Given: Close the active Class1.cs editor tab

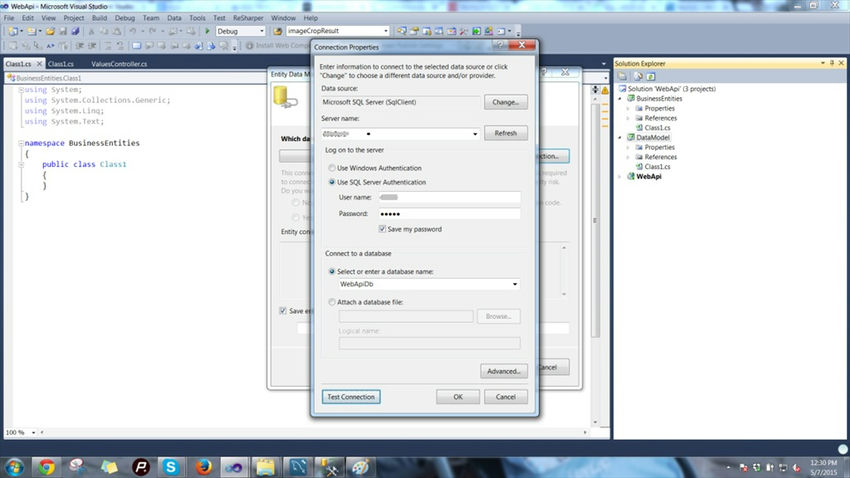Looking at the screenshot, I should (x=39, y=64).
